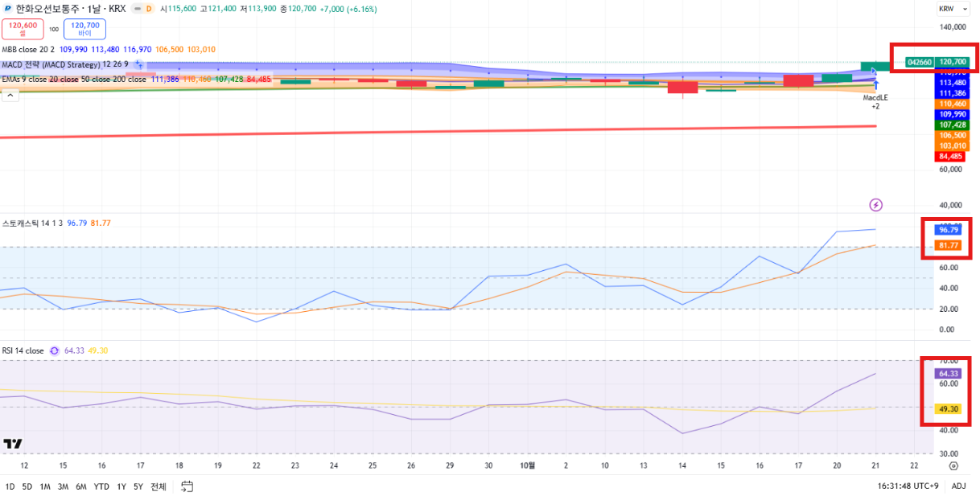Click the purple 64.33 RSI value label
980x496 pixels.
click(x=948, y=374)
